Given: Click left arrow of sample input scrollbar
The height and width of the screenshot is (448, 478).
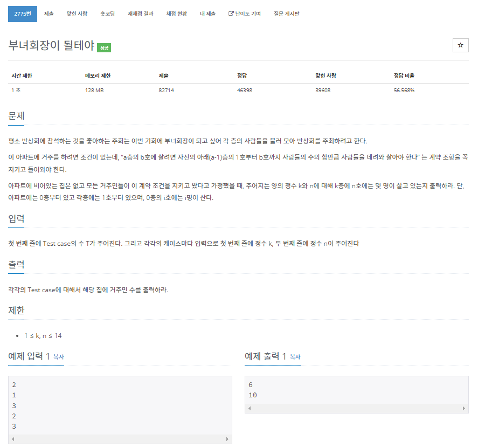Looking at the screenshot, I should [x=13, y=439].
